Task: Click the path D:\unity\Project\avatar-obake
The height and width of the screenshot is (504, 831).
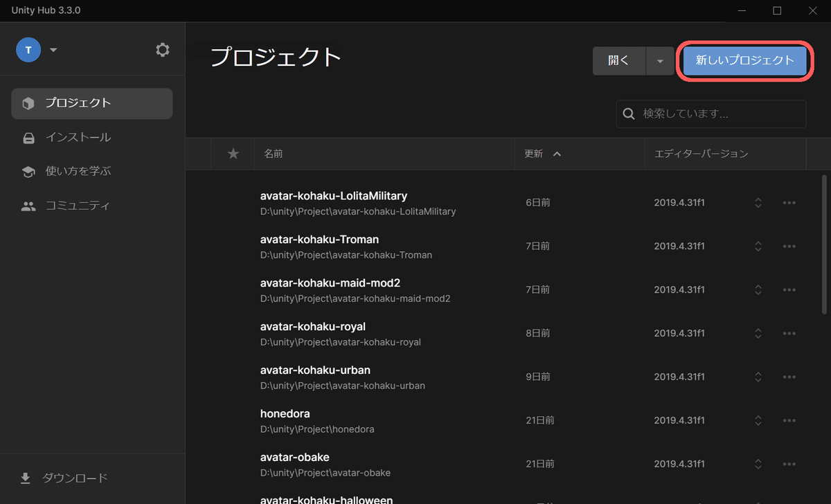Action: click(x=325, y=473)
